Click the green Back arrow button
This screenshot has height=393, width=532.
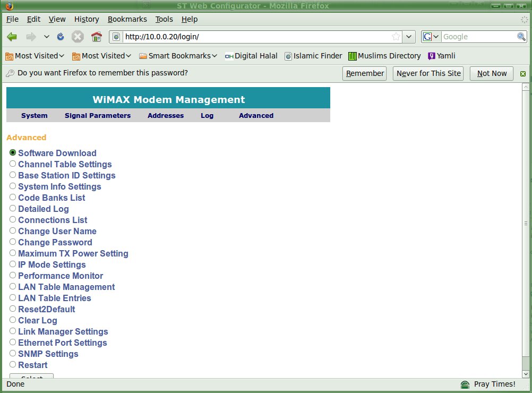tap(12, 37)
